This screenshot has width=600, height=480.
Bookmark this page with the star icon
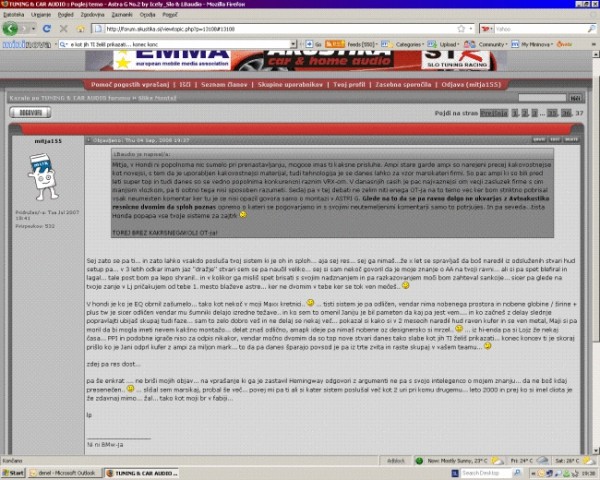point(461,29)
